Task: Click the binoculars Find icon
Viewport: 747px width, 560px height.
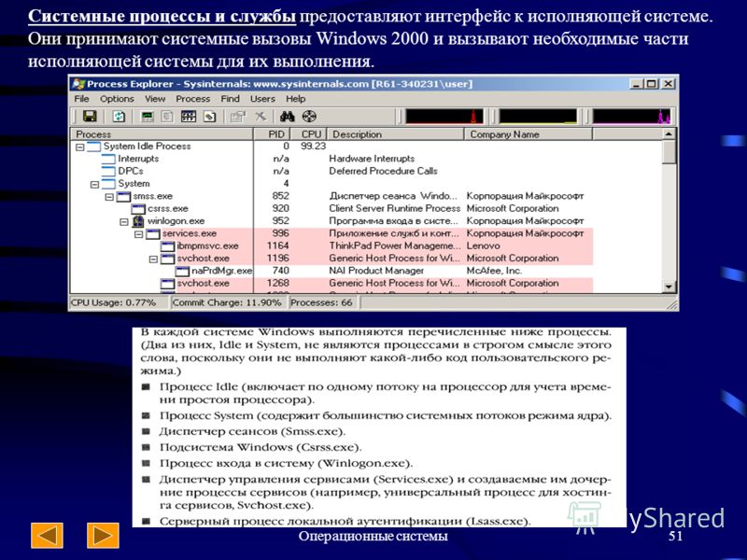Action: click(288, 116)
